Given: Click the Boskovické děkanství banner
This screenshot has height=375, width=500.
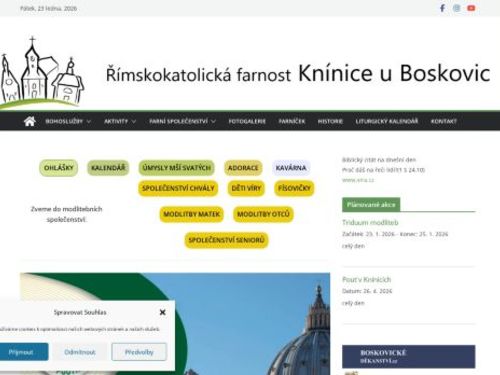Looking at the screenshot, I should [x=409, y=357].
